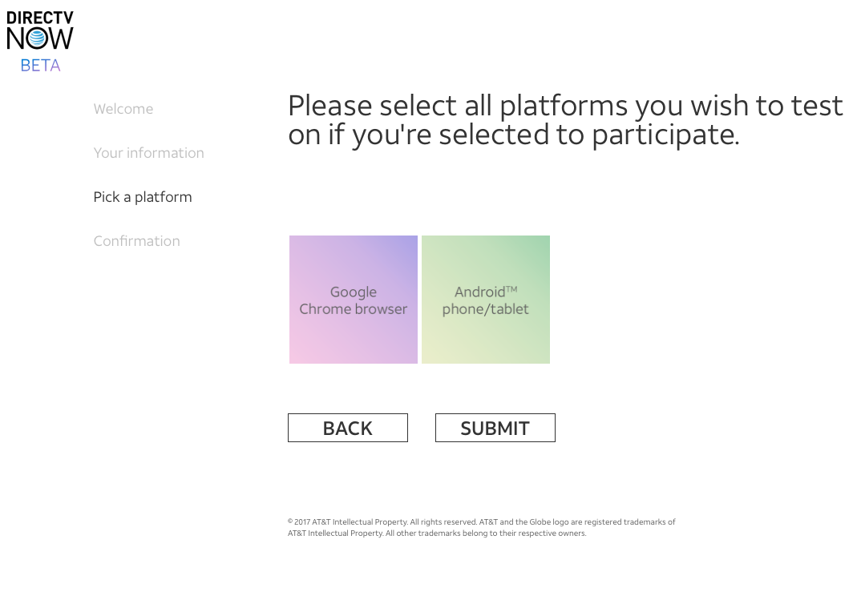Jump to the Confirmation step
Screen dimensions: 861x616
tap(137, 241)
